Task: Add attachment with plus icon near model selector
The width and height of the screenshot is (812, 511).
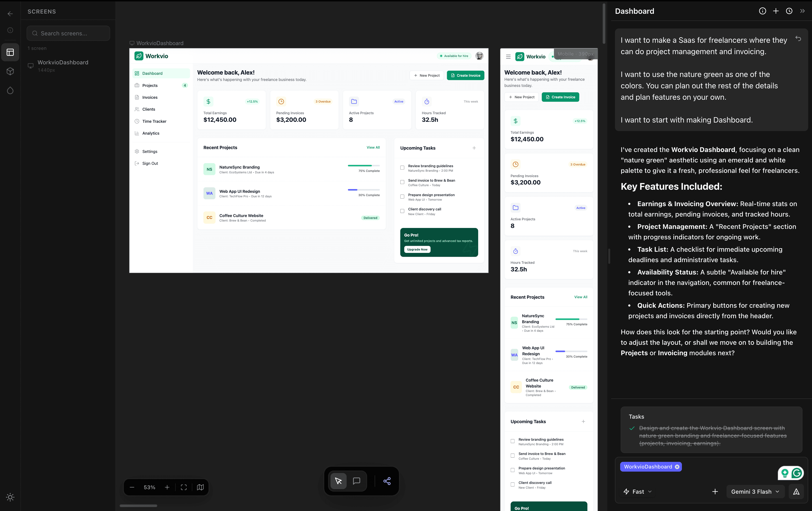Action: (x=715, y=492)
